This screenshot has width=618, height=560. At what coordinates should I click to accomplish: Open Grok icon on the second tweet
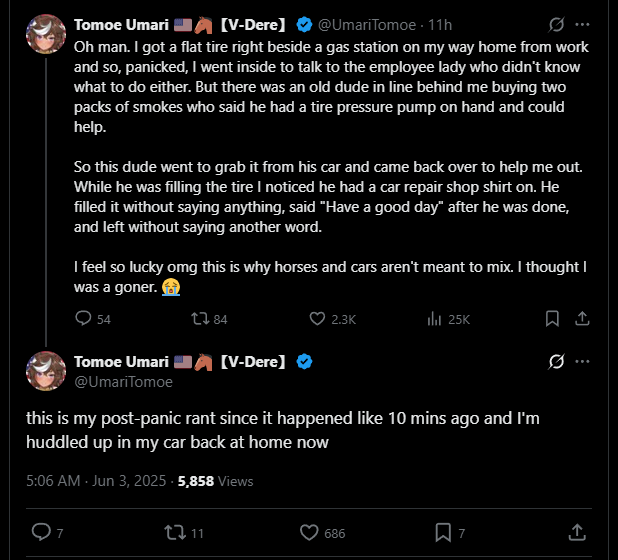click(556, 361)
